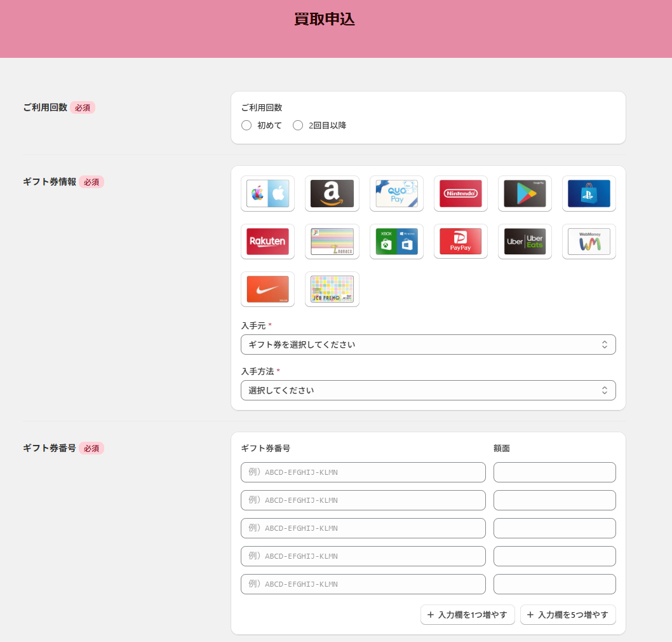672x642 pixels.
Task: Pick the Rakuten gift card
Action: click(x=267, y=242)
